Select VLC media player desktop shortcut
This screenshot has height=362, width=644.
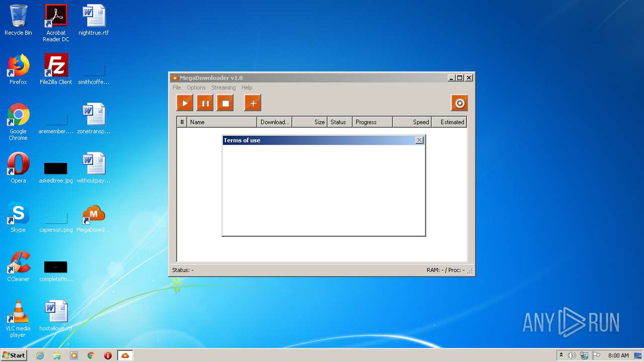[x=18, y=319]
